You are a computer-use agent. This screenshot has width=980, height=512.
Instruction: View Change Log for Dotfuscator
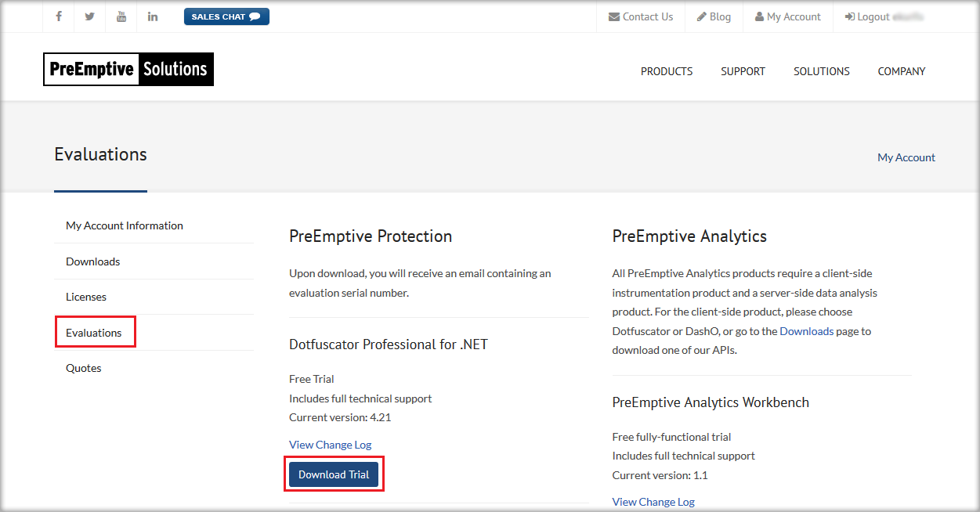coord(330,445)
